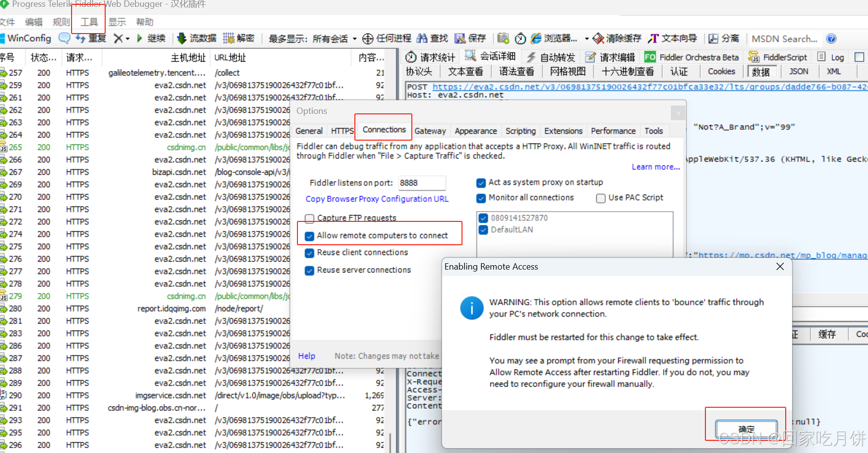Toggle Reuse server connections checkbox
Image resolution: width=868 pixels, height=453 pixels.
(309, 271)
